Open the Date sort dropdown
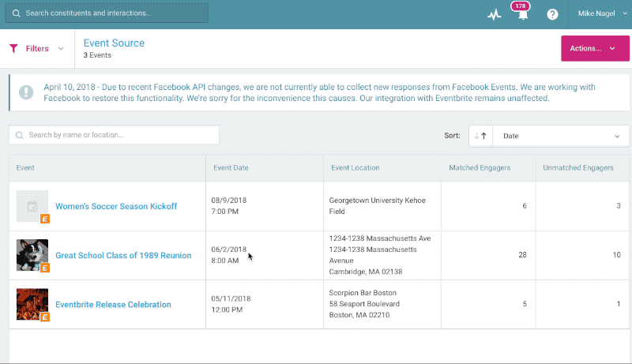The height and width of the screenshot is (364, 632). click(561, 136)
